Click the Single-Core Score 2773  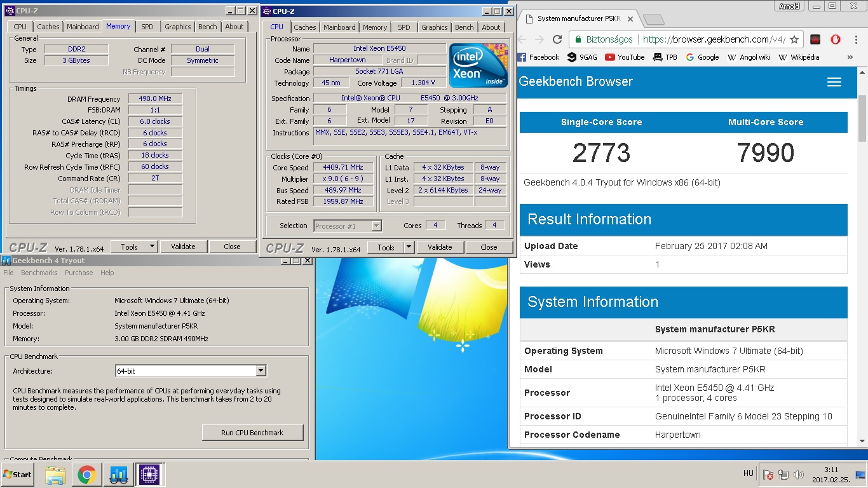click(x=601, y=153)
